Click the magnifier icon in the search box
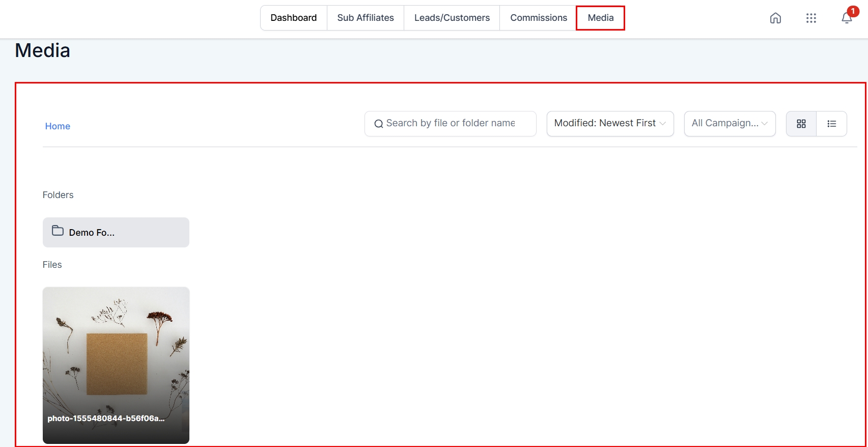The height and width of the screenshot is (447, 868). pos(378,124)
